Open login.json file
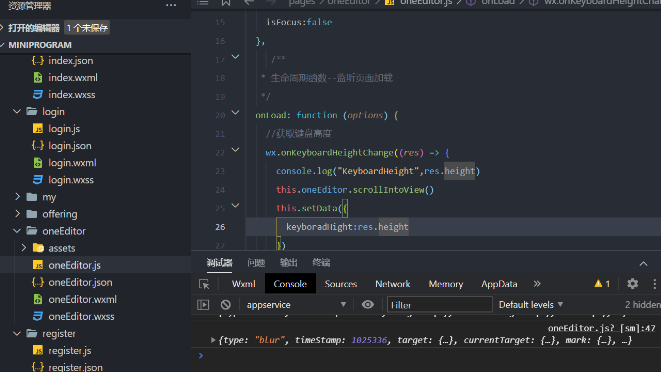 click(x=70, y=146)
